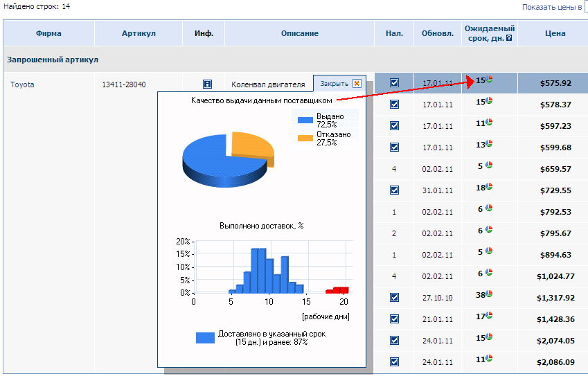Click the Качество выдачи данным поставщиком title
This screenshot has height=376, width=588.
(x=261, y=100)
